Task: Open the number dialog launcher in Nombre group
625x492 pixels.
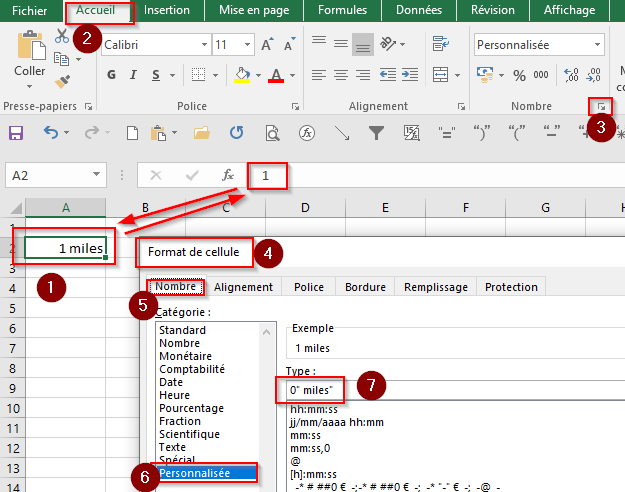Action: (601, 106)
